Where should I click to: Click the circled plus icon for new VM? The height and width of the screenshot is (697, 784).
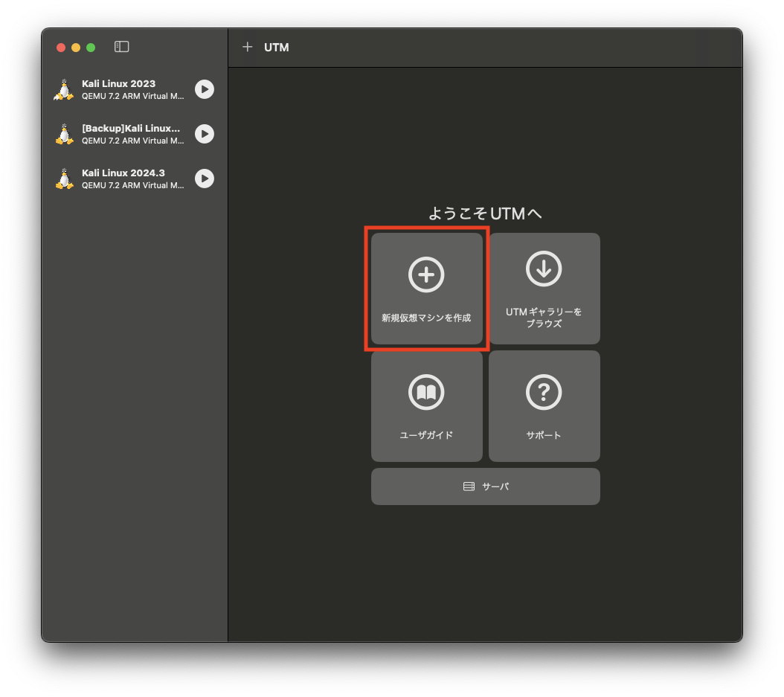[426, 274]
